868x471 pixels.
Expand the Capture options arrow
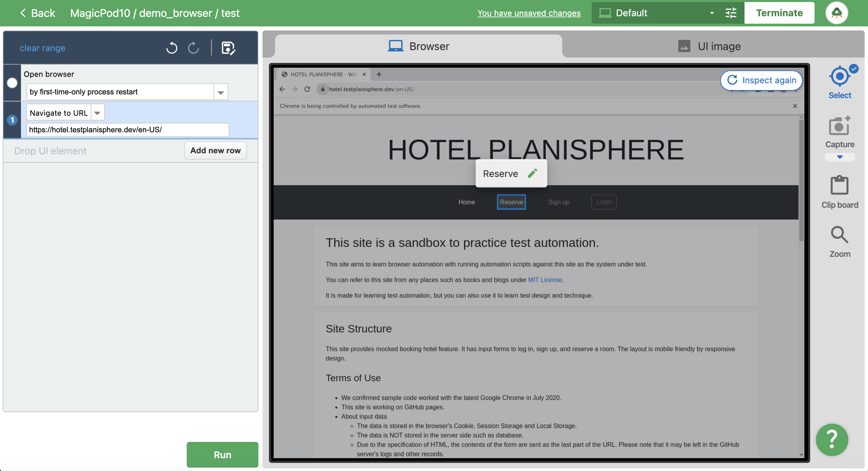(x=840, y=157)
